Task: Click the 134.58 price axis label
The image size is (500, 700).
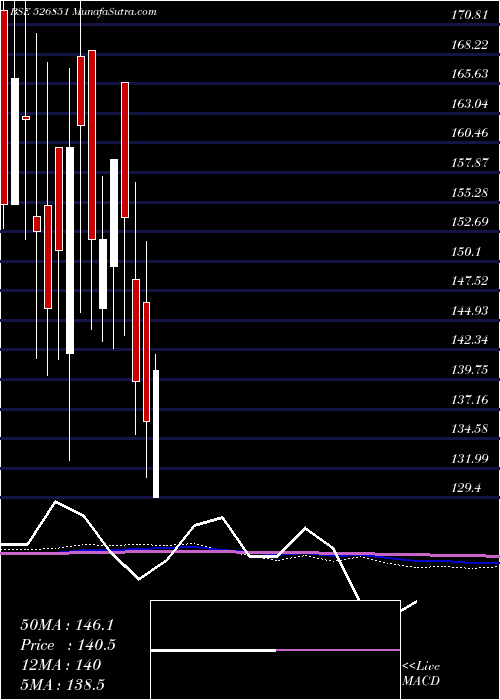Action: [470, 429]
